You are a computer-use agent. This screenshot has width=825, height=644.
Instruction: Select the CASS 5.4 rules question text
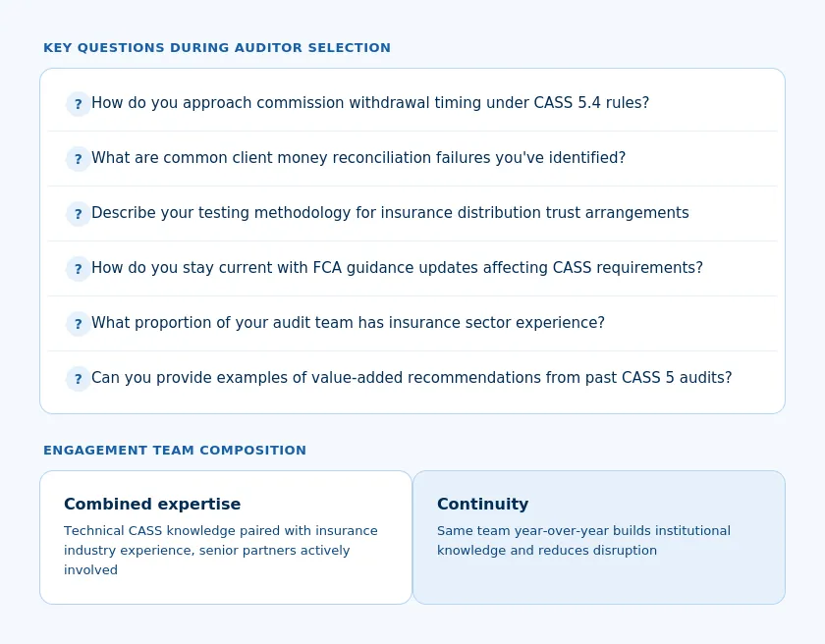click(x=370, y=102)
